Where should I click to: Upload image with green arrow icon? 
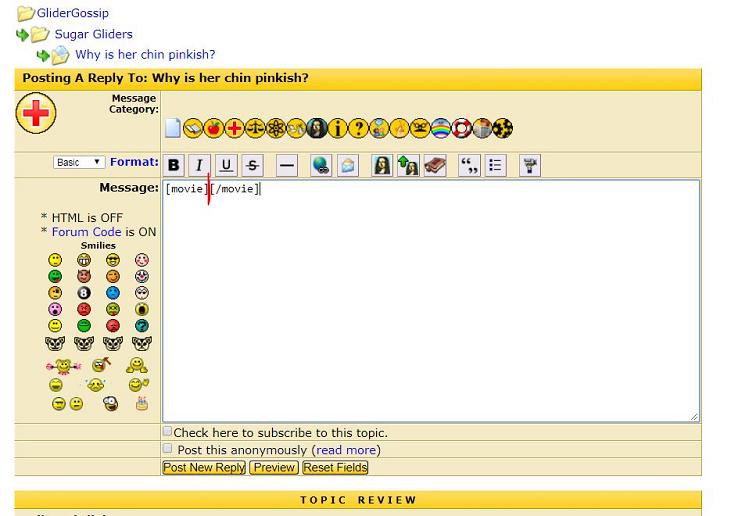pyautogui.click(x=408, y=165)
